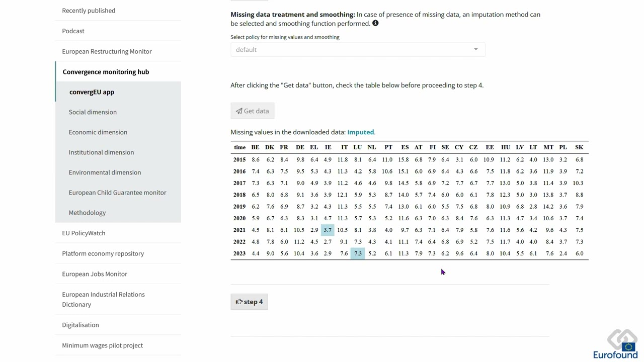Click the paper-plane icon on Get data
This screenshot has height=362, width=644.
pyautogui.click(x=239, y=111)
